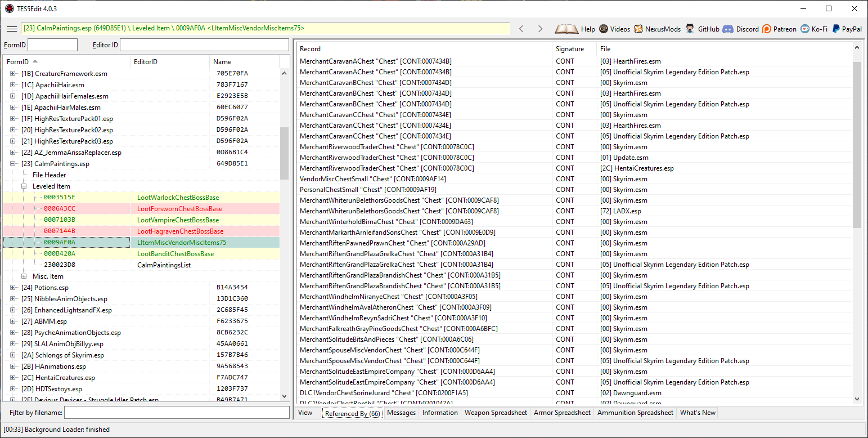The image size is (868, 438).
Task: Sort tree by EditorID column header
Action: coord(170,61)
